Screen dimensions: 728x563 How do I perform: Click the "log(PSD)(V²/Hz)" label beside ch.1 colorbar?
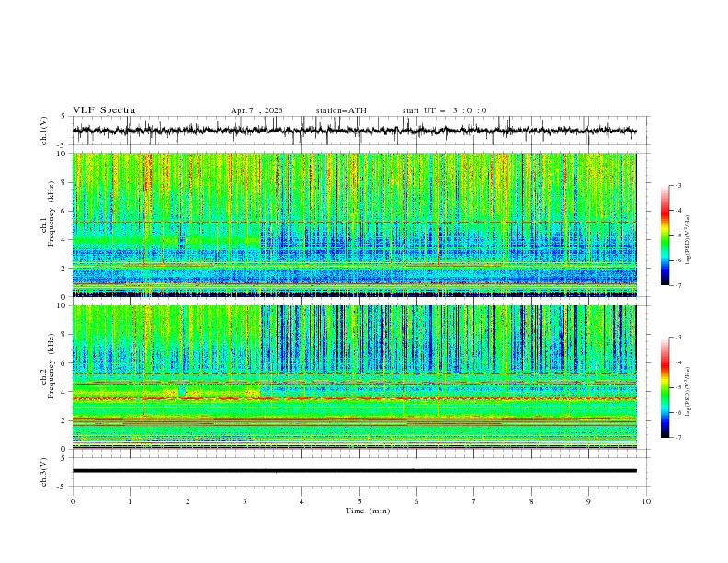[688, 240]
